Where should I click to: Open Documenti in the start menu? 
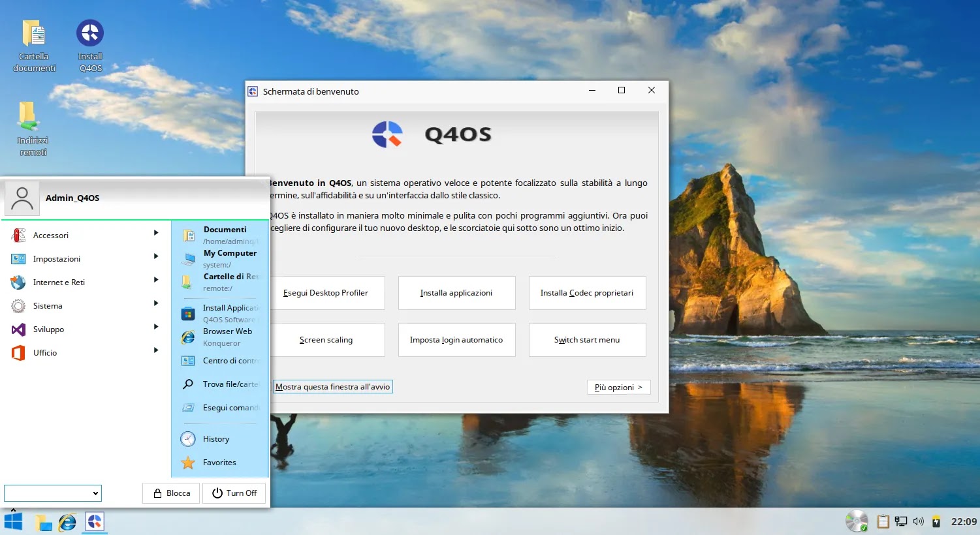pyautogui.click(x=220, y=236)
